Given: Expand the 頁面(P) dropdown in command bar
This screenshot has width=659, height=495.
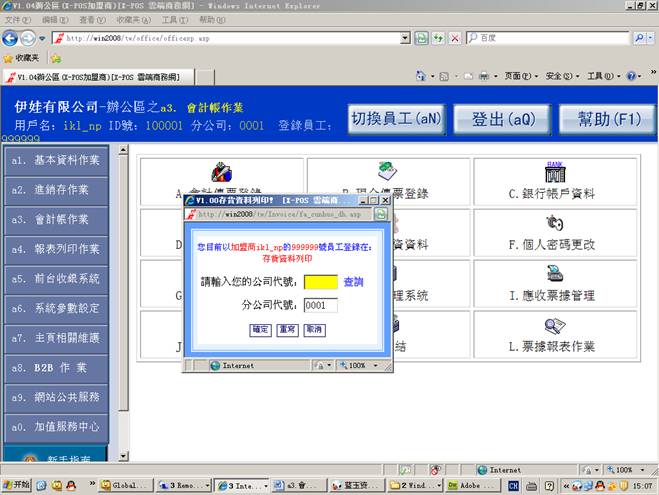Looking at the screenshot, I should pyautogui.click(x=518, y=76).
